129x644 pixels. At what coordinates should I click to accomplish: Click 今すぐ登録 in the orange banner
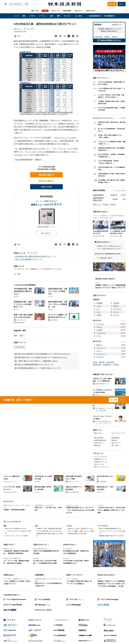[114, 400]
